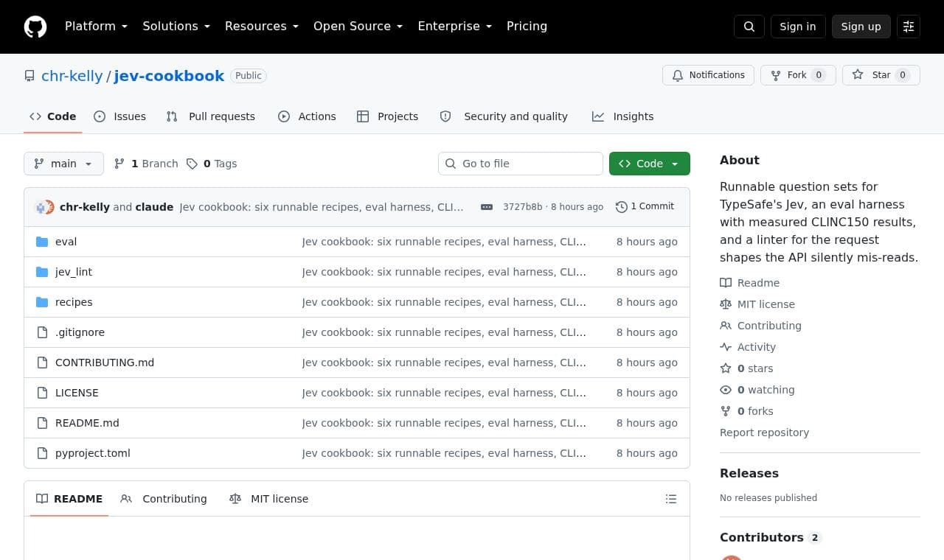Screen dimensions: 944x560
Task: Open the README outline list icon
Action: tap(671, 499)
